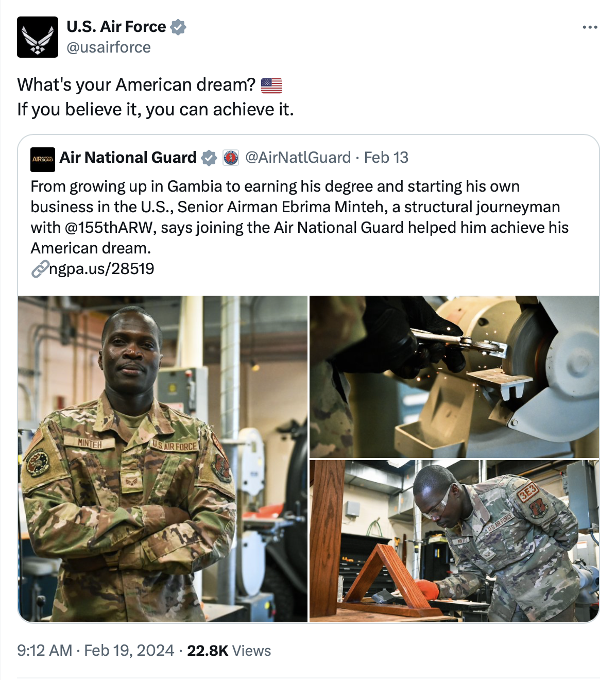Open the Feb 13 quoted tweet date
This screenshot has width=616, height=680.
tap(386, 158)
